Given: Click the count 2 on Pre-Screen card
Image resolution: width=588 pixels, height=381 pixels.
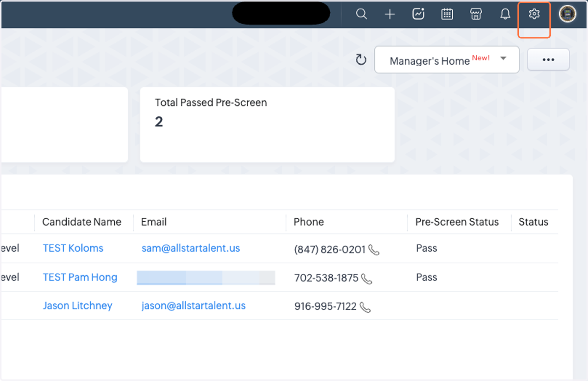Looking at the screenshot, I should coord(159,122).
